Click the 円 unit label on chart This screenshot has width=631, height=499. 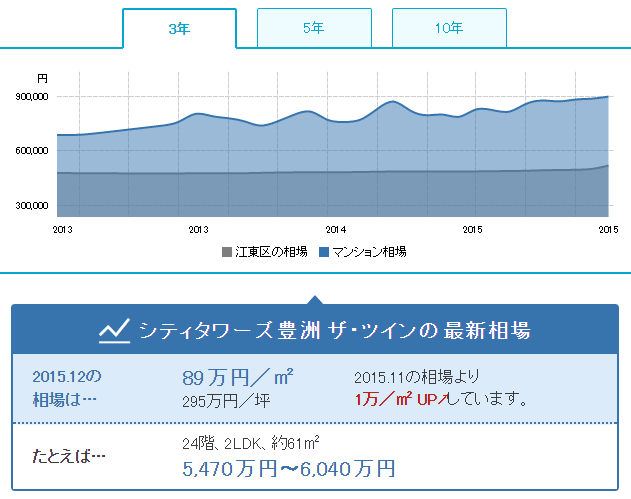tap(42, 78)
